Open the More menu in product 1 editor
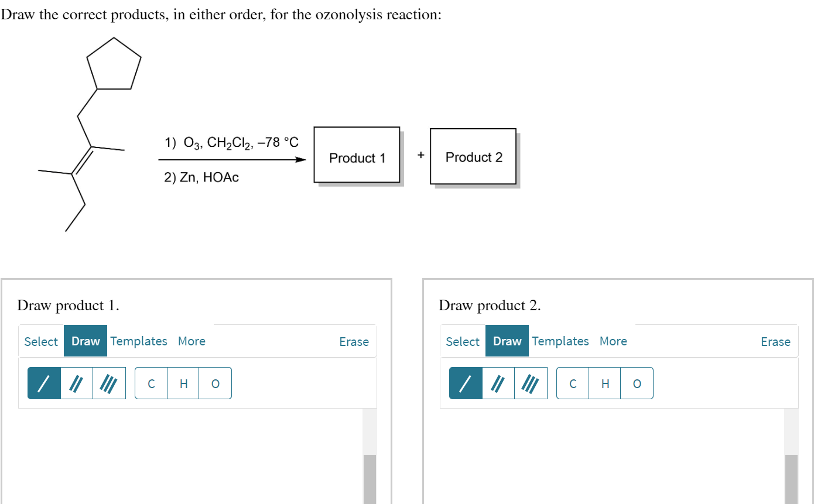This screenshot has width=814, height=504. coord(192,341)
